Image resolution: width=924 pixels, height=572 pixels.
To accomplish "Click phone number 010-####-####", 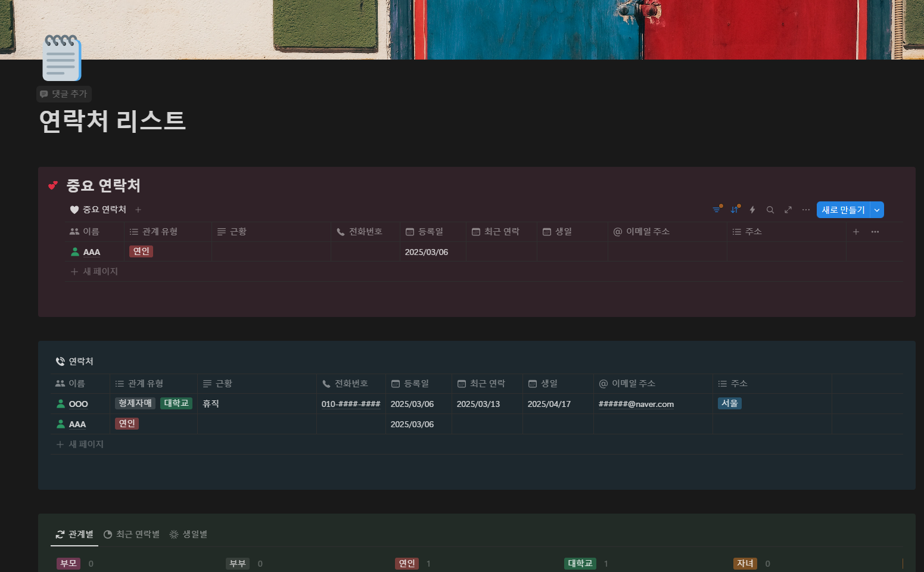I will point(351,404).
